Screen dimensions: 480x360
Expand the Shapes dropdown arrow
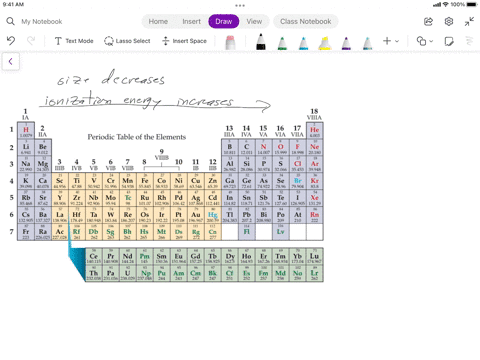click(x=431, y=41)
